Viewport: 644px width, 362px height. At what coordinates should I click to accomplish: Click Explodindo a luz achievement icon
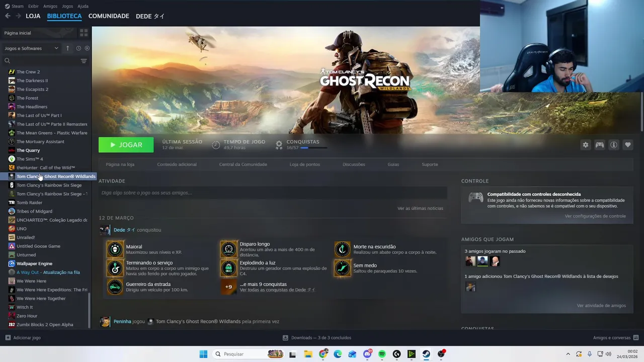[x=229, y=268]
